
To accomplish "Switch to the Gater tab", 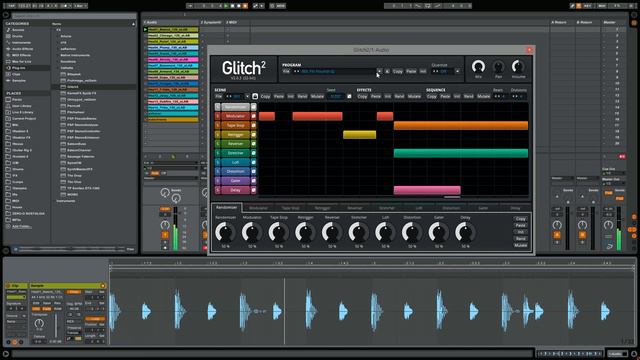I will (483, 208).
